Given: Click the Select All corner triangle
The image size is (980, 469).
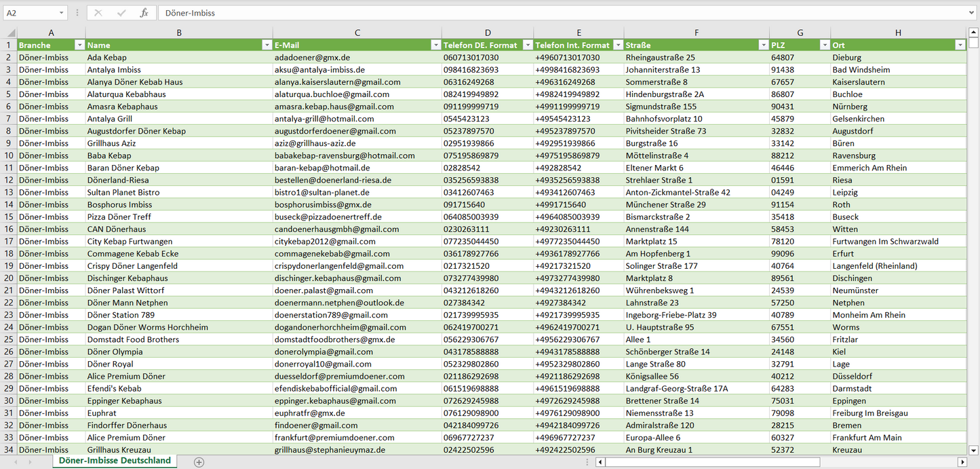Looking at the screenshot, I should click(x=9, y=33).
